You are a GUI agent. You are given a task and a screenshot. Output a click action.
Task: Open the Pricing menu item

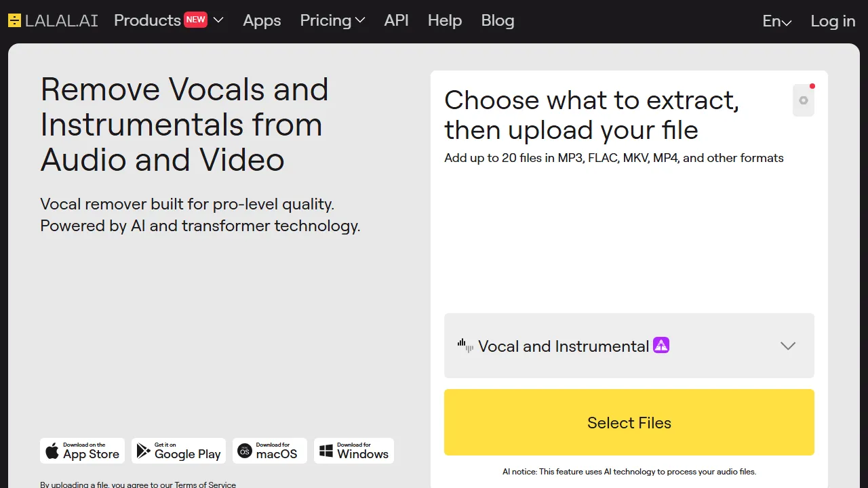[325, 20]
